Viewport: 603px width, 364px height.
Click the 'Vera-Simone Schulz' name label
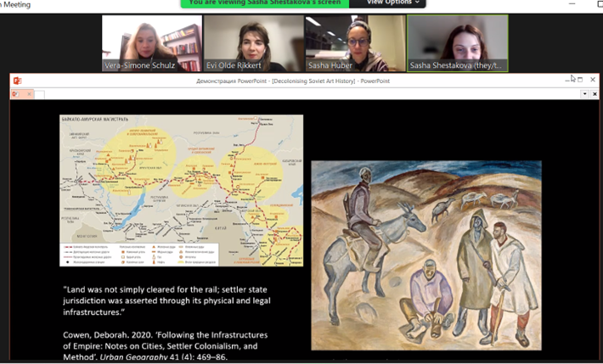(139, 65)
